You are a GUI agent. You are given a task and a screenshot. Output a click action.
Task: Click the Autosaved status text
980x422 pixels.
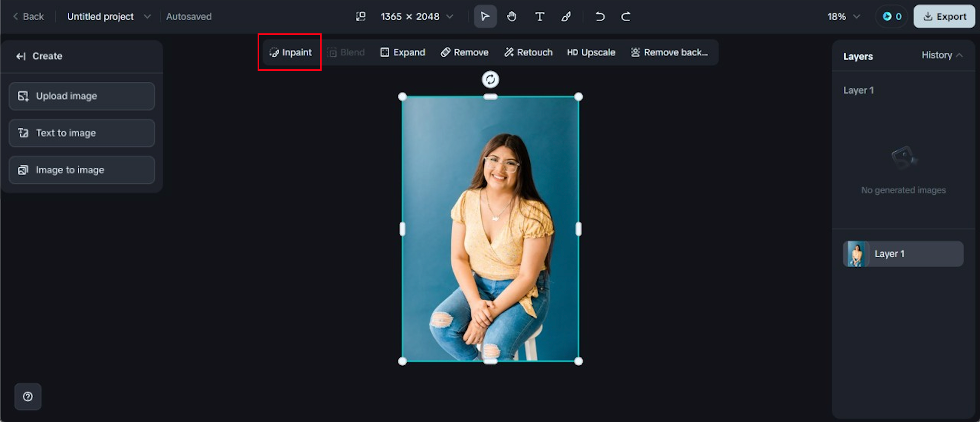tap(189, 17)
